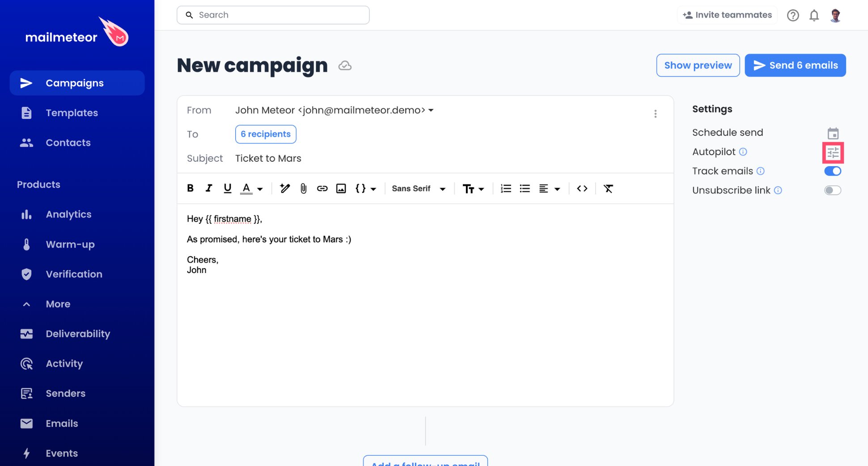Apply underline formatting
Image resolution: width=868 pixels, height=466 pixels.
[227, 189]
